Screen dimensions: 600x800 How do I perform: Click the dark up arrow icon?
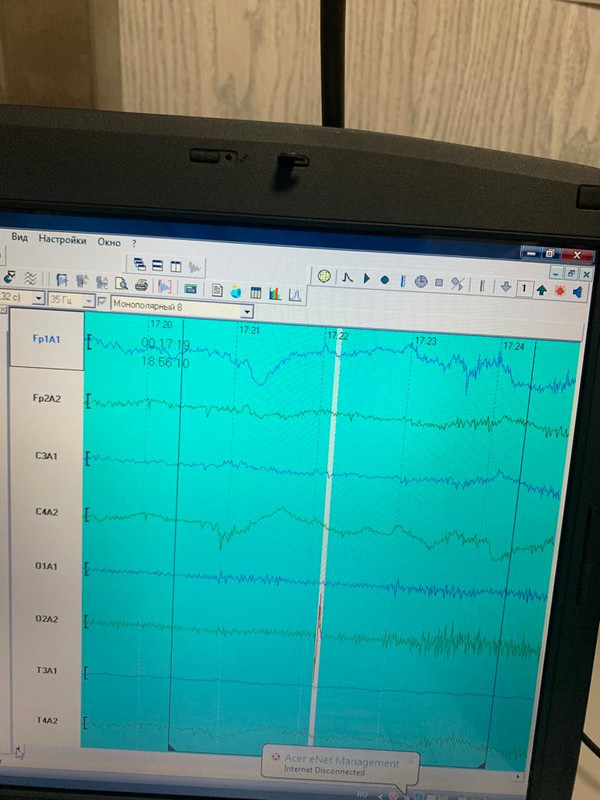pos(542,290)
